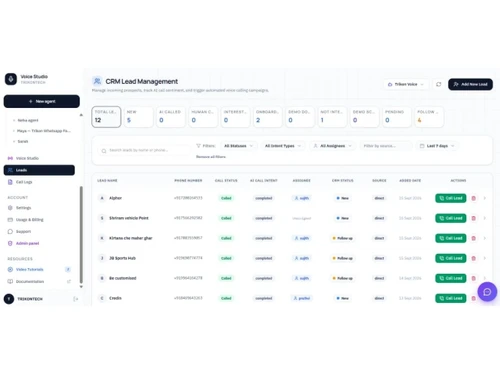
Task: Select the Onboarded stat card
Action: [268, 117]
